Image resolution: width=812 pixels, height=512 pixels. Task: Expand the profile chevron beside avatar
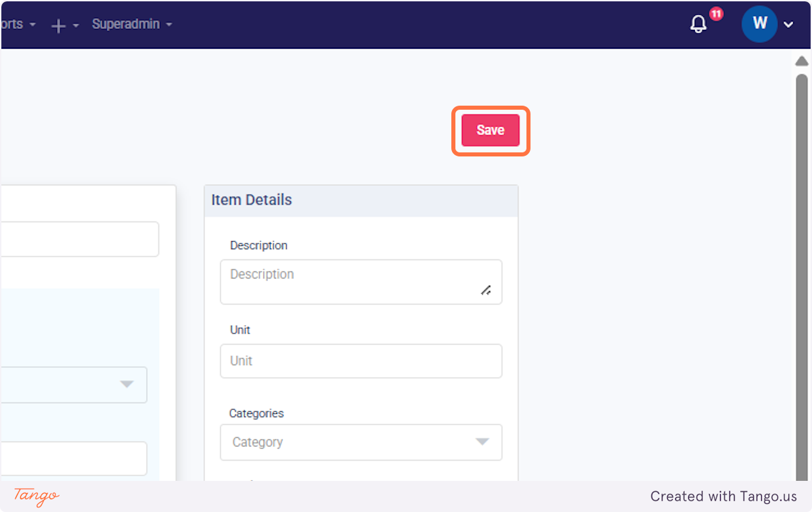point(788,25)
